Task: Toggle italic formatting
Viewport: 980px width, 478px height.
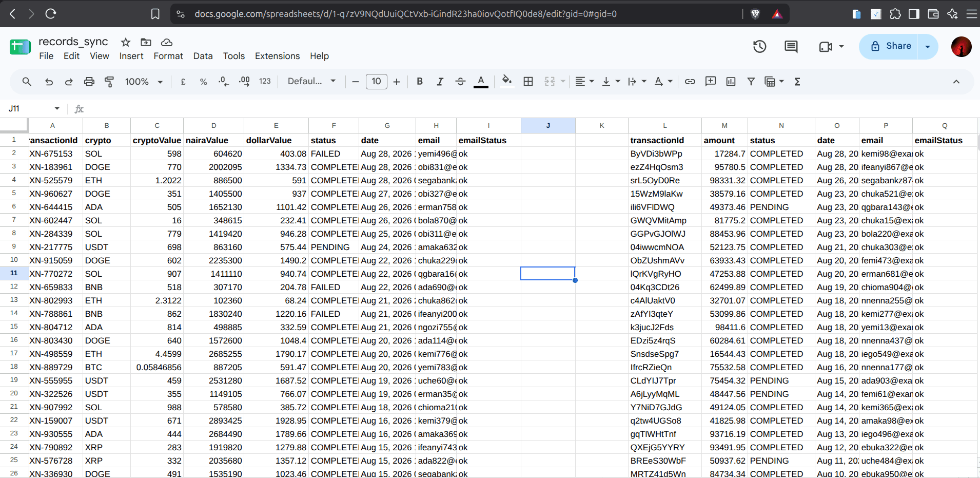Action: pyautogui.click(x=440, y=82)
